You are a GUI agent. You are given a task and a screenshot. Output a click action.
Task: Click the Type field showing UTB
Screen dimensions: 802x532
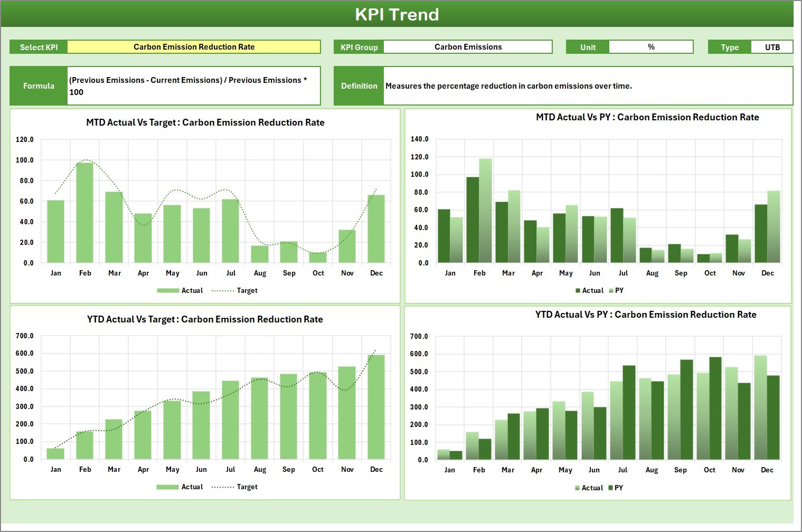point(772,46)
